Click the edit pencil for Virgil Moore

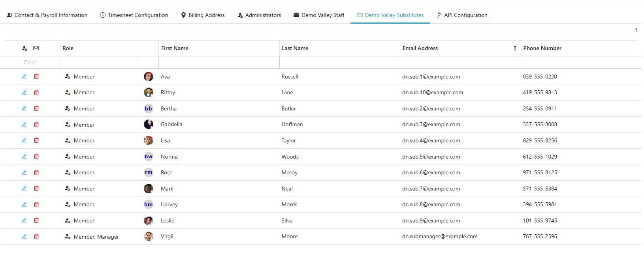pyautogui.click(x=24, y=237)
